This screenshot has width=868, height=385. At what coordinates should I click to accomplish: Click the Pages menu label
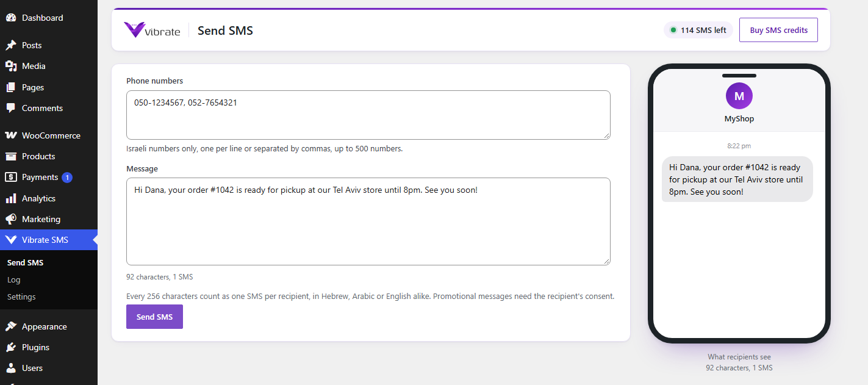coord(33,87)
